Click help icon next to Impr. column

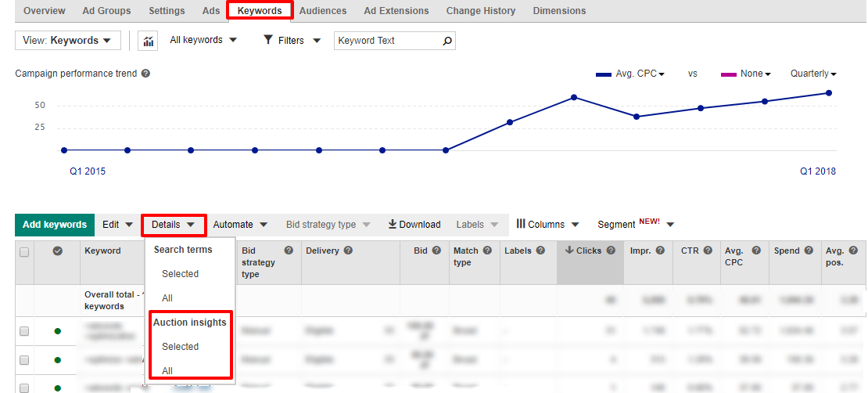pos(661,251)
